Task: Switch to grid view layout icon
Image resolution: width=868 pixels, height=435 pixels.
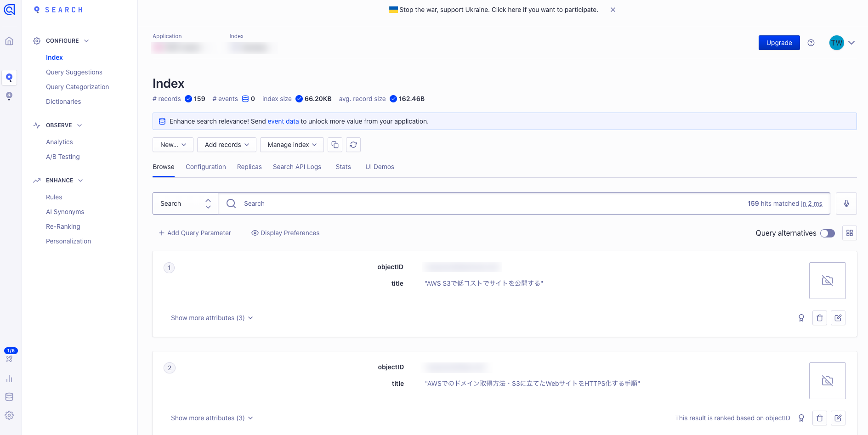Action: [x=849, y=233]
